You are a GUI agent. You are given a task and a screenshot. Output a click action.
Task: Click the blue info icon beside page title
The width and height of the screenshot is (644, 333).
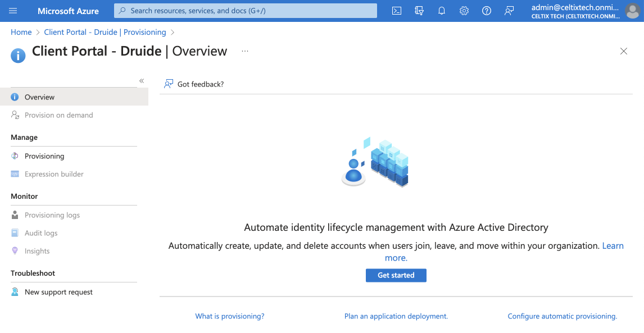18,55
